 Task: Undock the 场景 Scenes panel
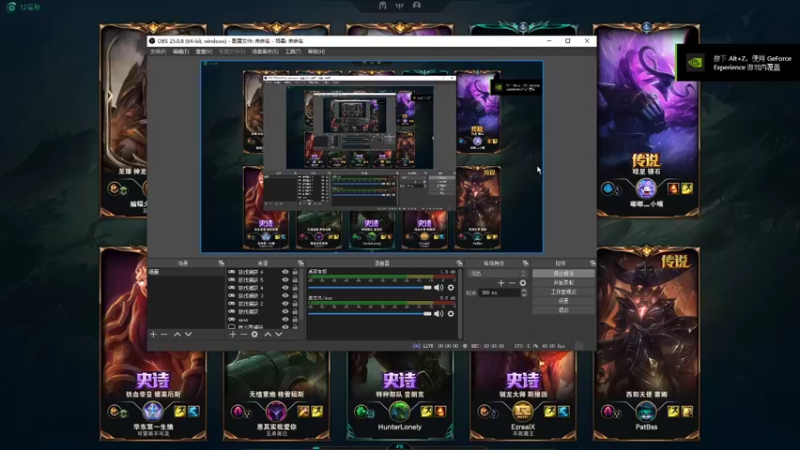(221, 263)
